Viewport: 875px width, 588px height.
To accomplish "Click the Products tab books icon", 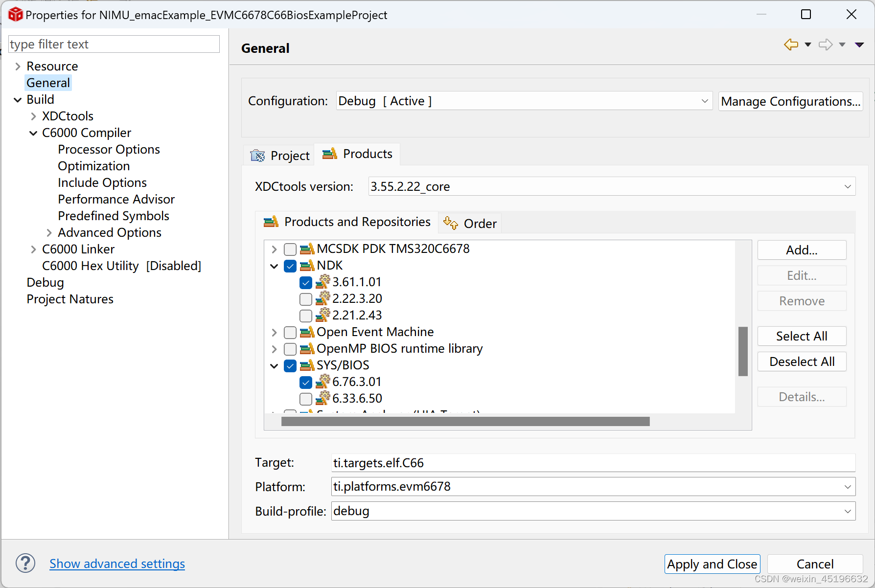I will (330, 154).
